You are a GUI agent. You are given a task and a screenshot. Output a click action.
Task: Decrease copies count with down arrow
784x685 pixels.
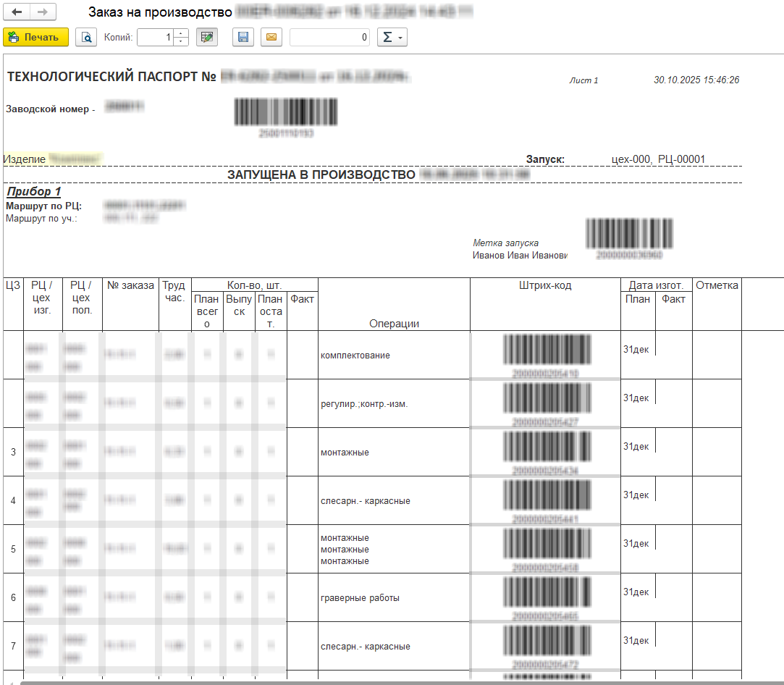click(x=181, y=41)
